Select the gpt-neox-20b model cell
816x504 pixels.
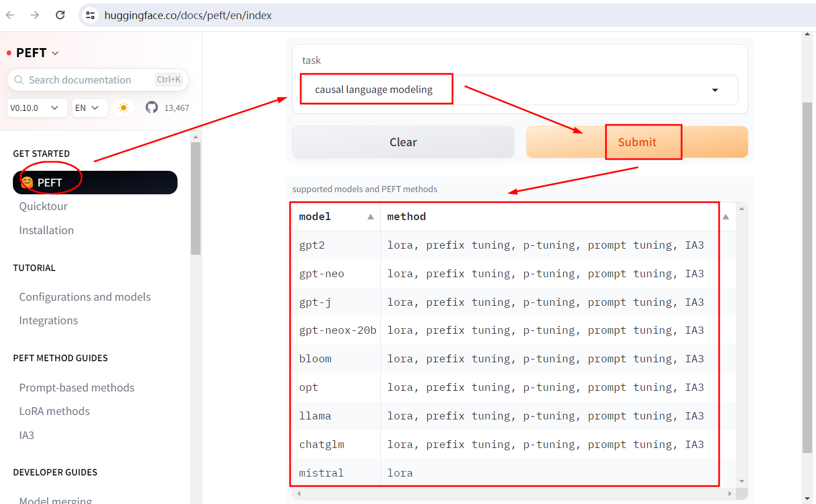click(337, 330)
